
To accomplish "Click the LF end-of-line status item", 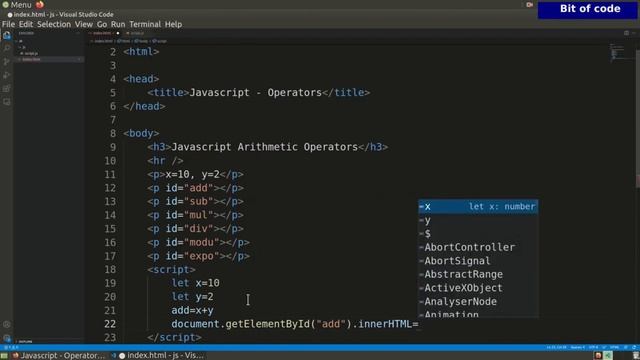I will click(x=604, y=347).
